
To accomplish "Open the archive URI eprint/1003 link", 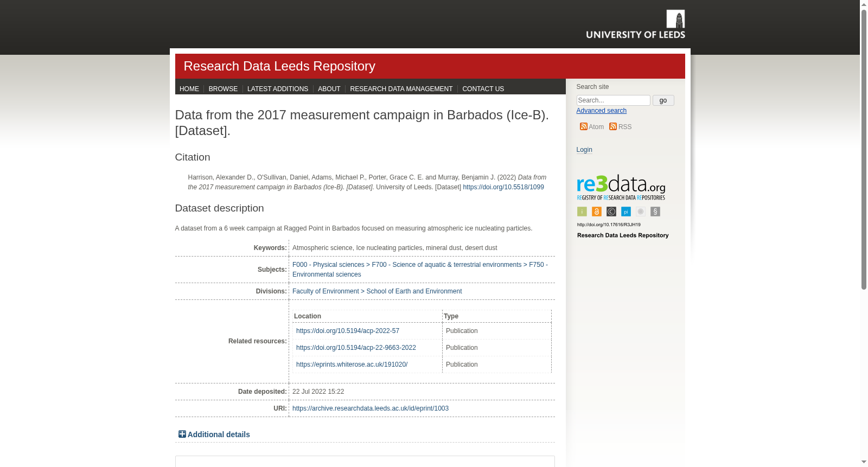I will 371,408.
